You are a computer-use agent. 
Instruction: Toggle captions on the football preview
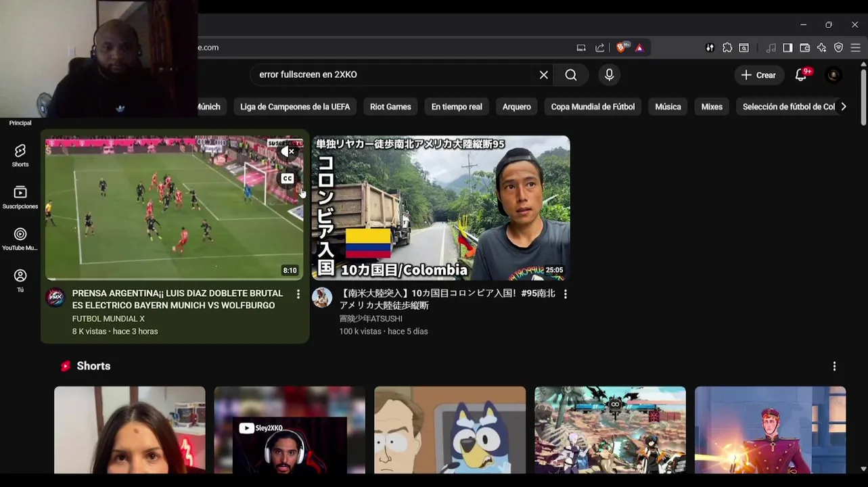coord(288,179)
